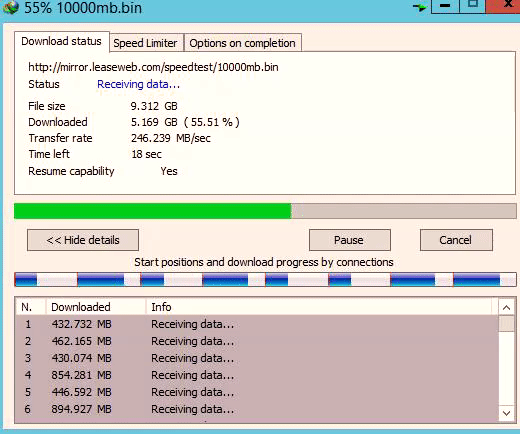Viewport: 520px width, 434px height.
Task: Click the Downloaded column header
Action: tap(96, 307)
